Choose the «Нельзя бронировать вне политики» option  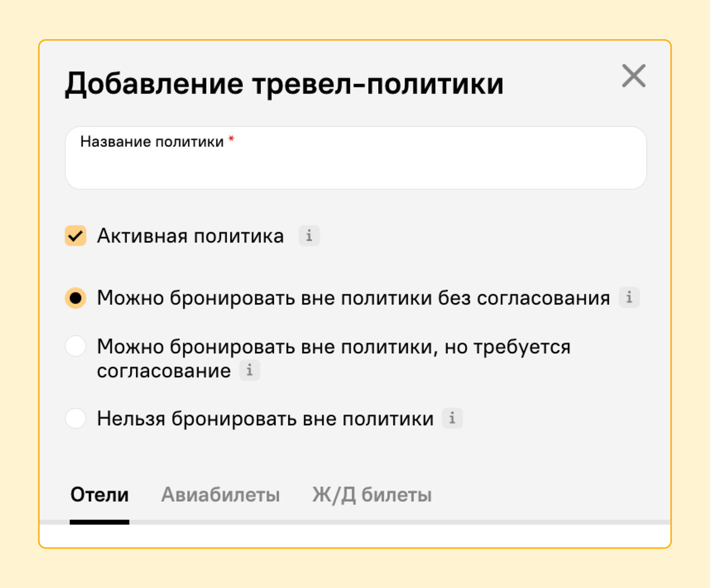coord(75,418)
